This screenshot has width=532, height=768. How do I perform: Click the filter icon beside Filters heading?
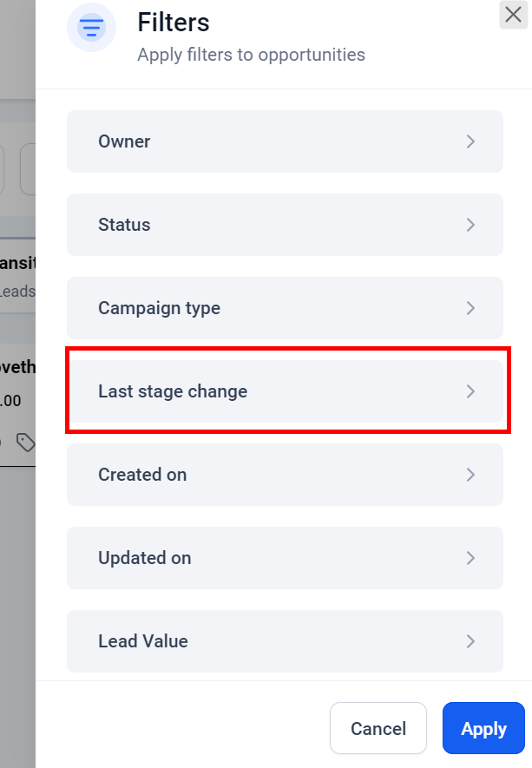tap(91, 28)
